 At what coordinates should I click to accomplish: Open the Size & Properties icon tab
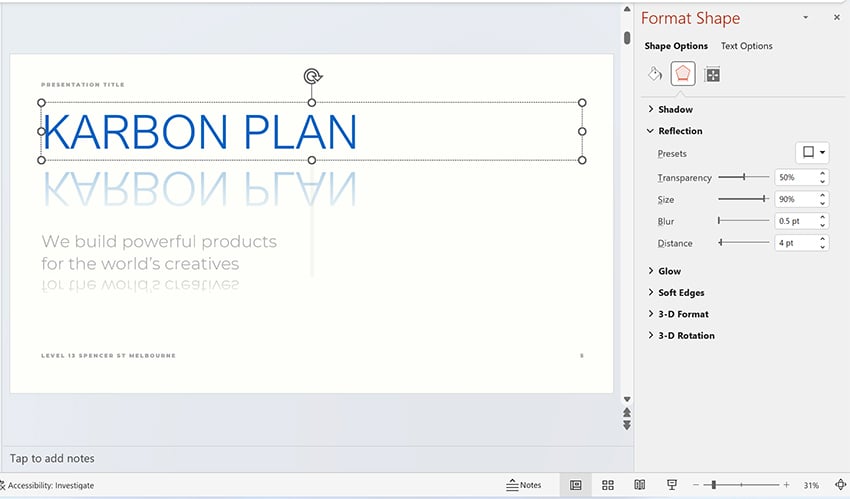712,74
